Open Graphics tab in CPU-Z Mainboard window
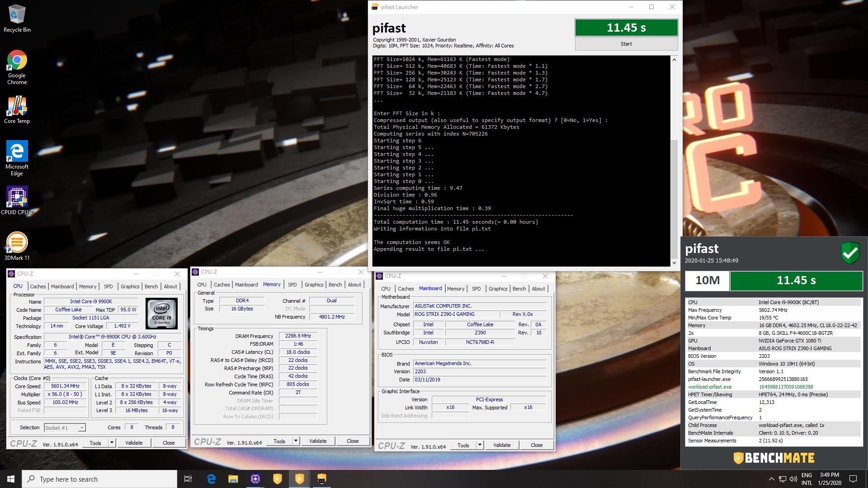Image resolution: width=868 pixels, height=488 pixels. [x=498, y=289]
